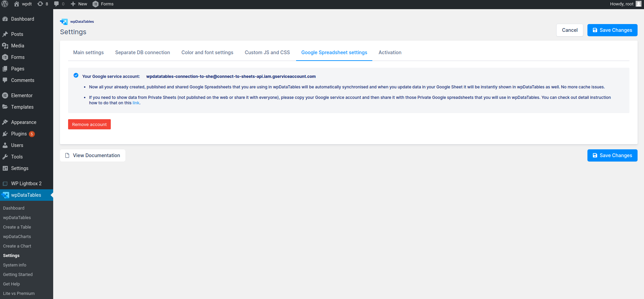Click the Plugins plug icon
644x299 pixels.
(x=5, y=134)
